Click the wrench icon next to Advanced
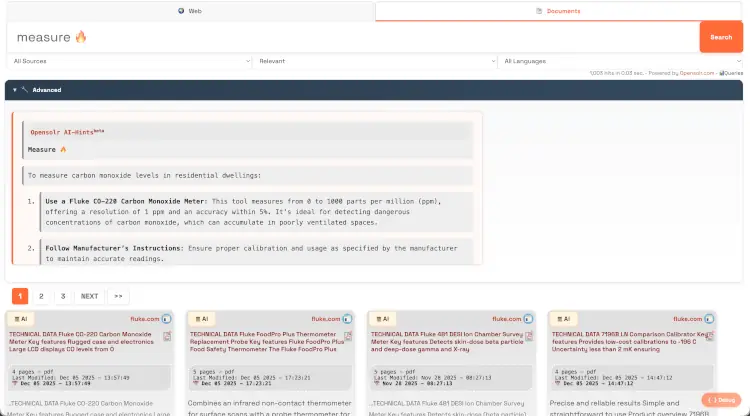Screen dimensions: 750x416 click(25, 89)
